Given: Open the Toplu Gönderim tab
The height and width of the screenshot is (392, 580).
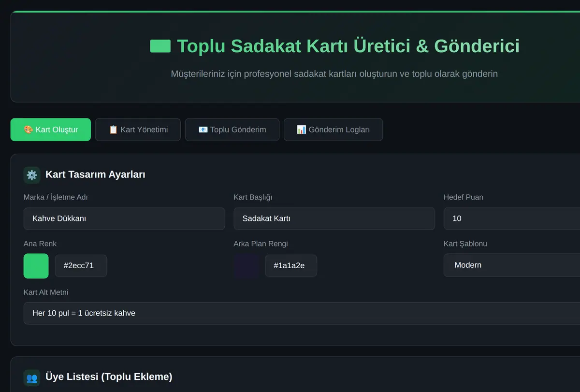Looking at the screenshot, I should tap(232, 130).
